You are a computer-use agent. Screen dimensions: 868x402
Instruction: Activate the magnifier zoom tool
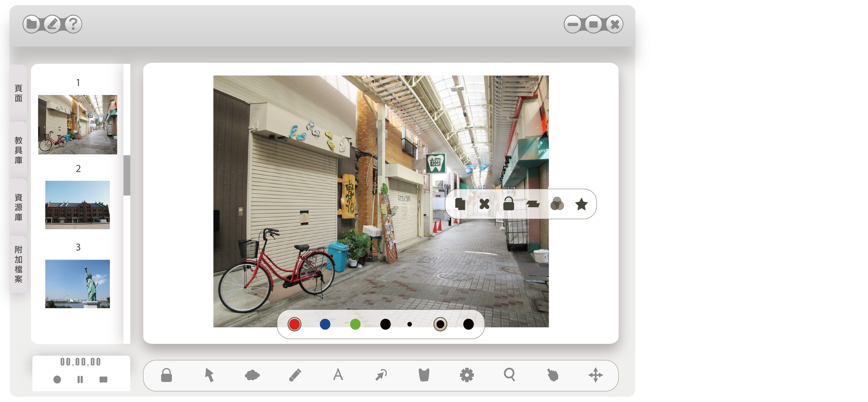(510, 375)
